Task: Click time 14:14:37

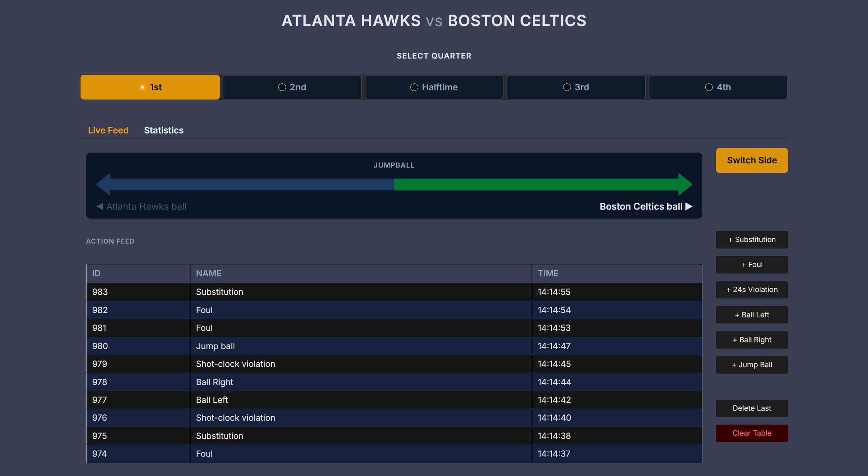Action: tap(554, 454)
